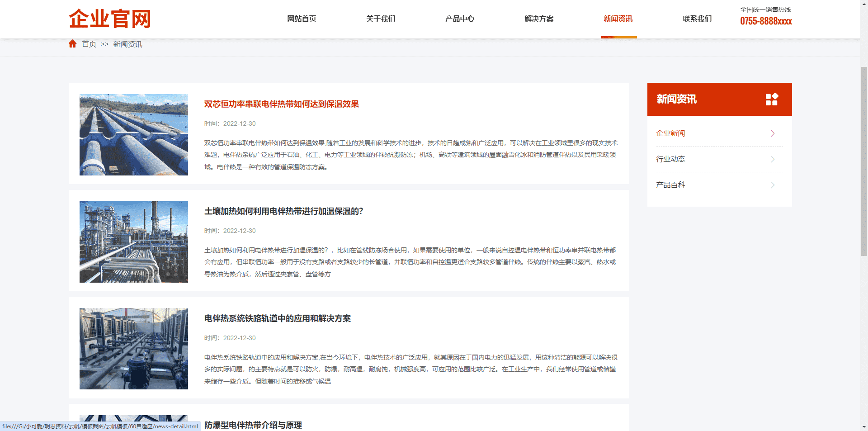
Task: Click the 新闻资讯 breadcrumb link
Action: click(x=127, y=44)
